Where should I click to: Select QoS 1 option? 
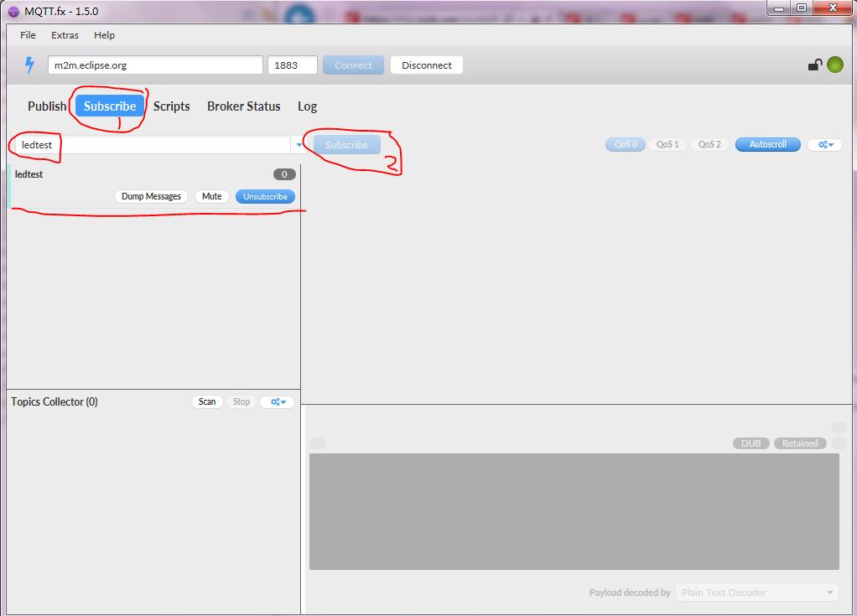(x=667, y=145)
